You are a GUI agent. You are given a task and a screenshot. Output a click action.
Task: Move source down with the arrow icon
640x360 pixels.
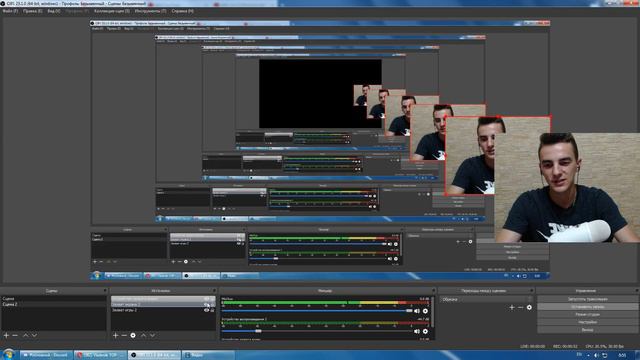pos(152,335)
